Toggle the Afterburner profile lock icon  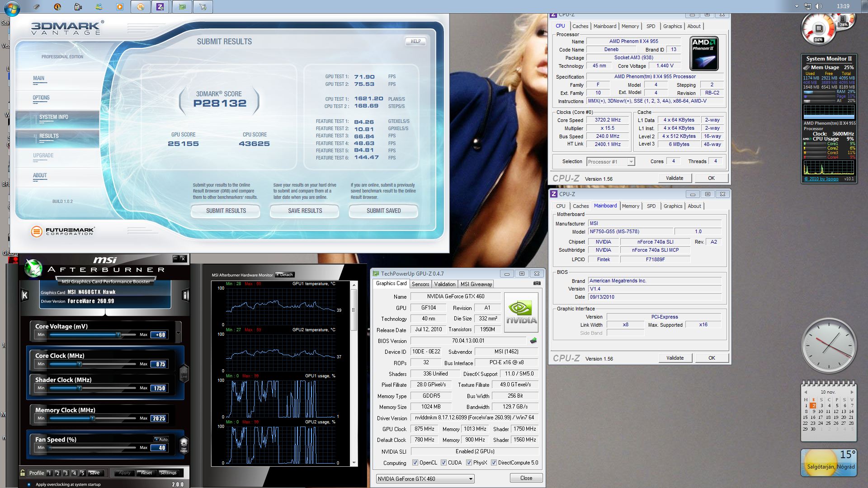pos(23,473)
